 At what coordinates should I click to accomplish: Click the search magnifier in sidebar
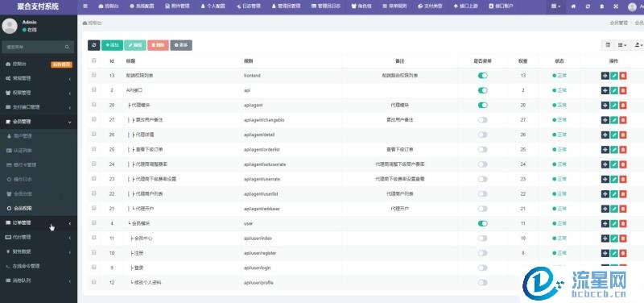(x=67, y=48)
